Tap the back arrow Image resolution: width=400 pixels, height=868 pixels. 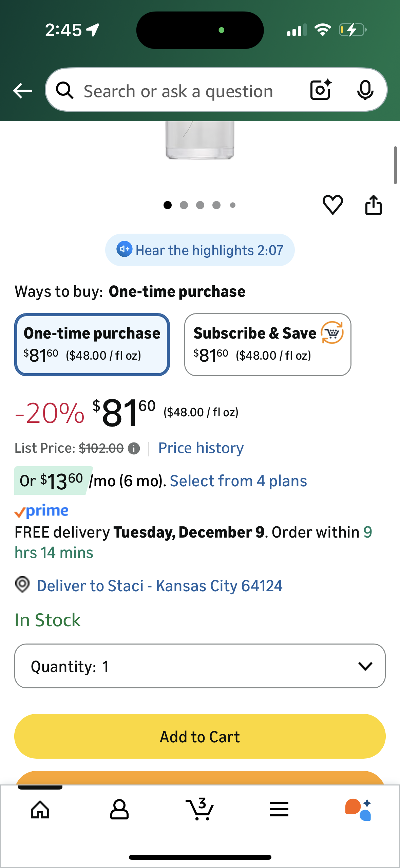22,91
